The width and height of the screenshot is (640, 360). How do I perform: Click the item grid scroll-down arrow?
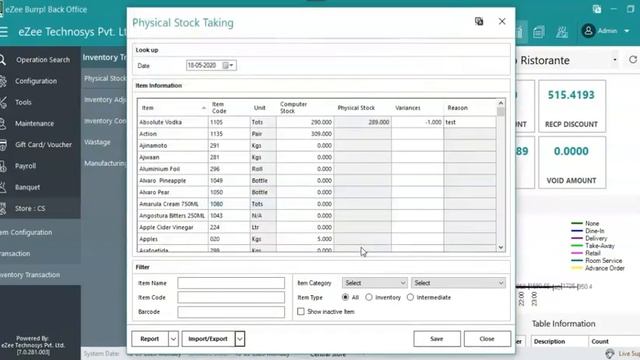pyautogui.click(x=501, y=247)
